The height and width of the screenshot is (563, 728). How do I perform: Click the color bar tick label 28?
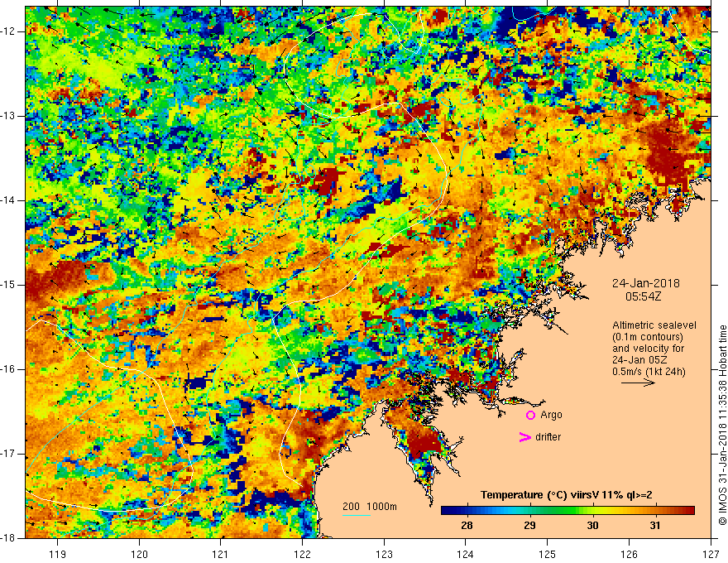tap(467, 526)
